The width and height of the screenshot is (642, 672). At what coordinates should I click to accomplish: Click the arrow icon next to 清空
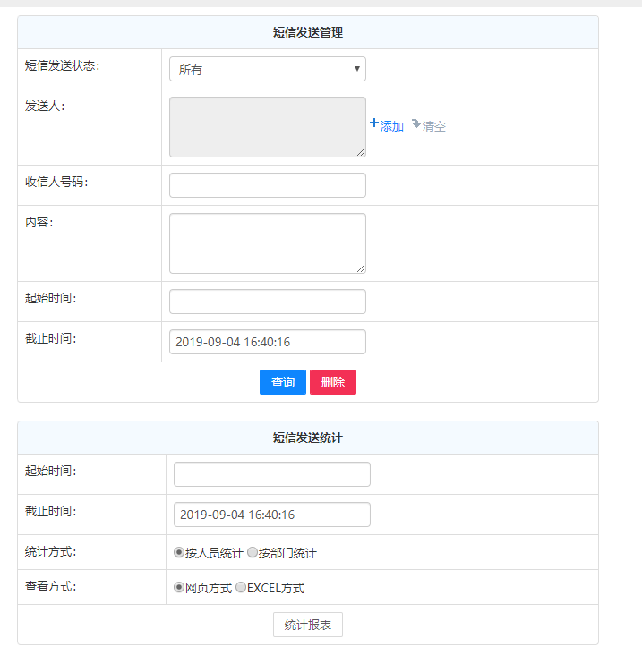pos(415,124)
